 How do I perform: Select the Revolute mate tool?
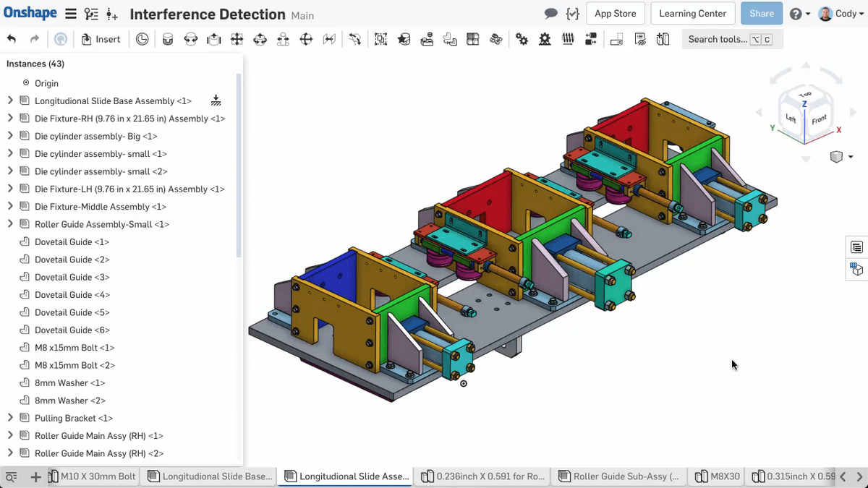coord(191,39)
